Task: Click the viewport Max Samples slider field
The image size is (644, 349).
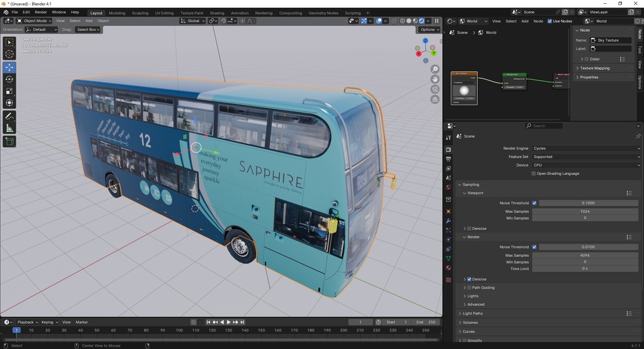Action: point(584,211)
